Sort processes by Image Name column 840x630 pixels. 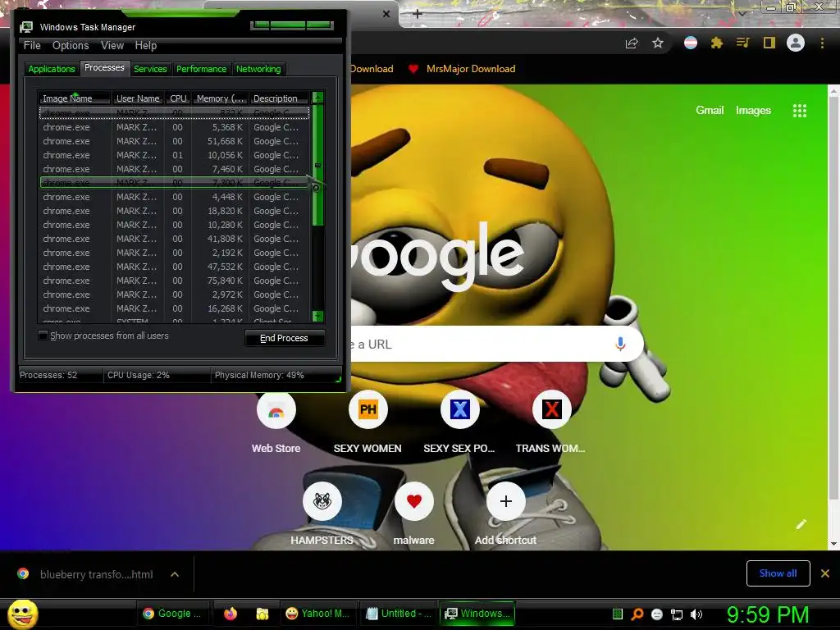point(75,98)
